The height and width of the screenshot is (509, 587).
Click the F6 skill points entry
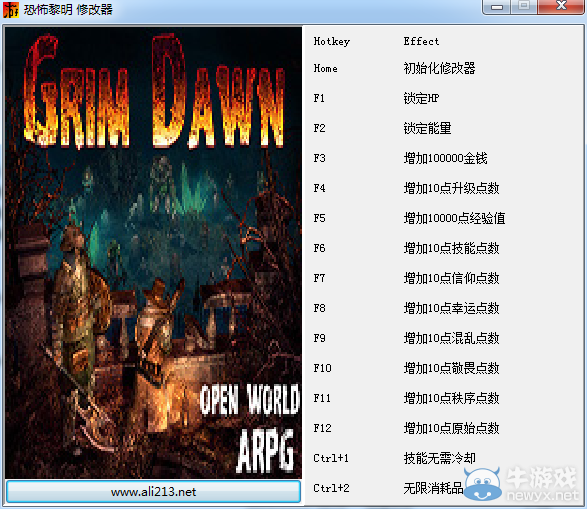(451, 248)
